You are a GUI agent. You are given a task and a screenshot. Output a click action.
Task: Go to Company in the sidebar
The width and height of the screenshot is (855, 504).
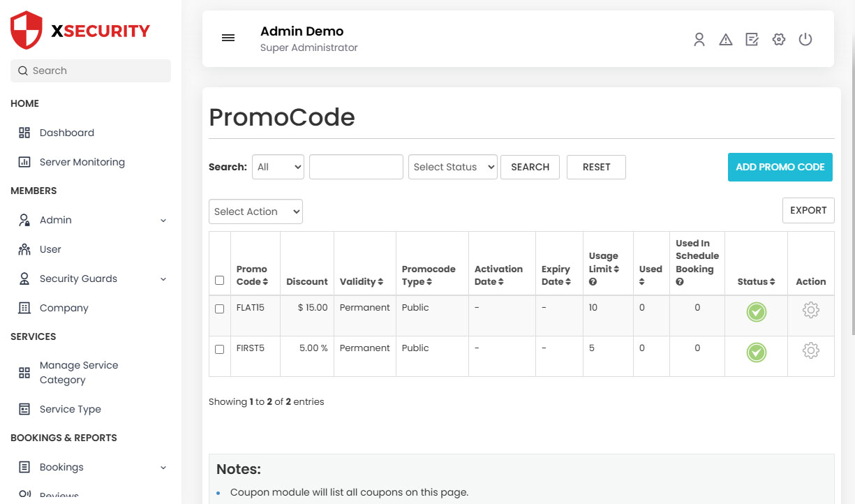click(64, 308)
